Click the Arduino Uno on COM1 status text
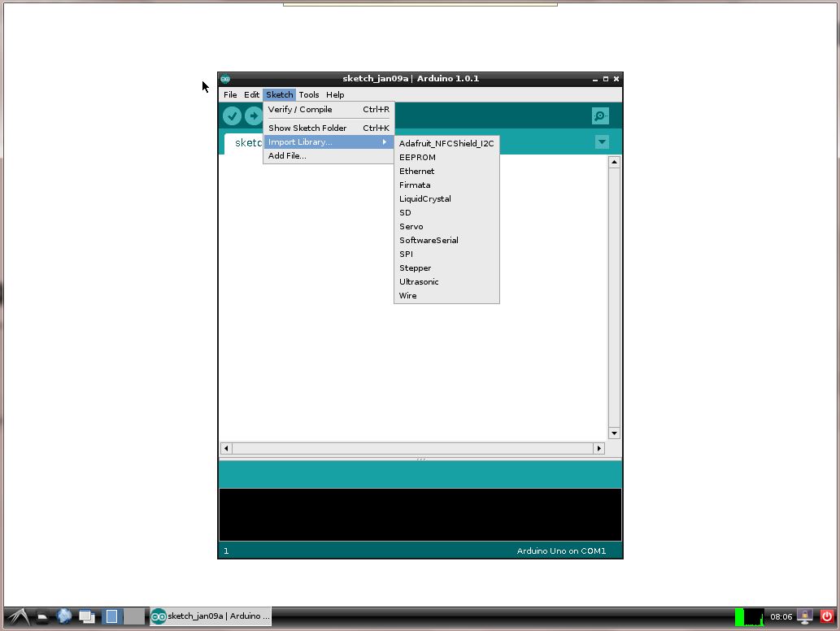Image resolution: width=840 pixels, height=631 pixels. tap(561, 550)
